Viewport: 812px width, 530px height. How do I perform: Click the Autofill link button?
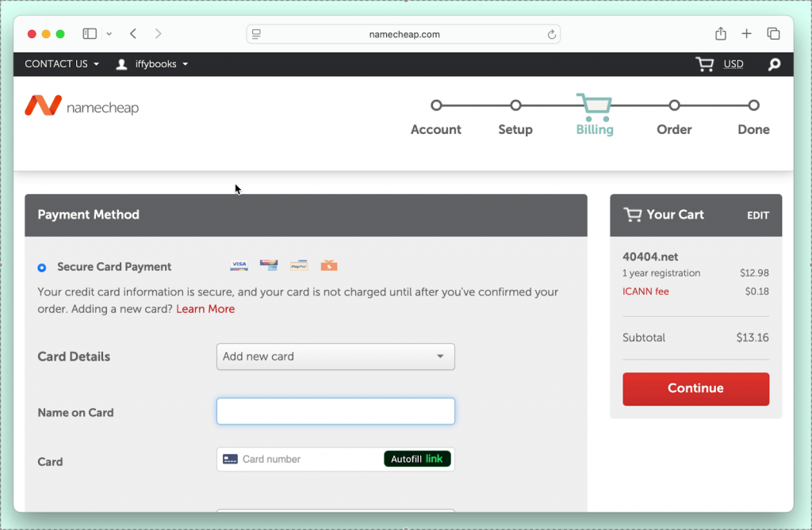tap(417, 459)
